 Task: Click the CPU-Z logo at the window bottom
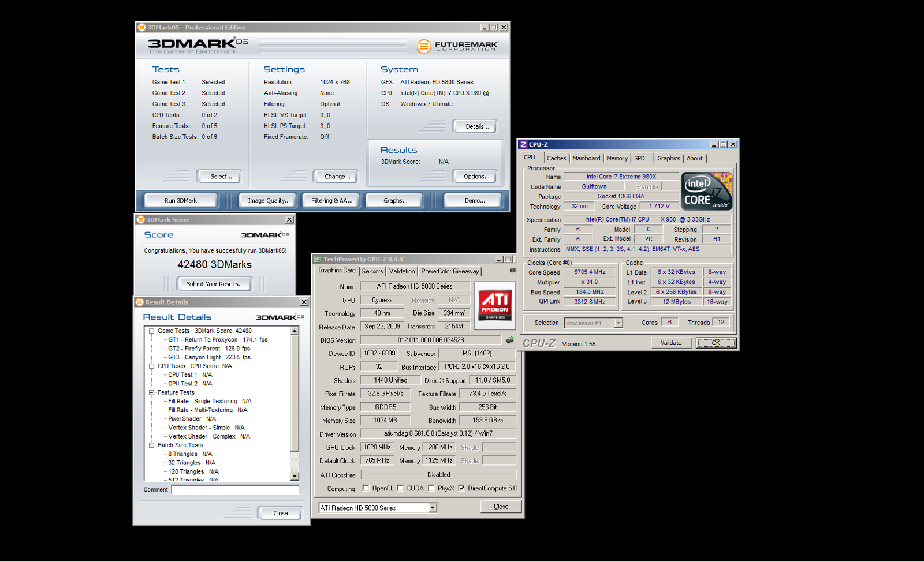click(539, 343)
